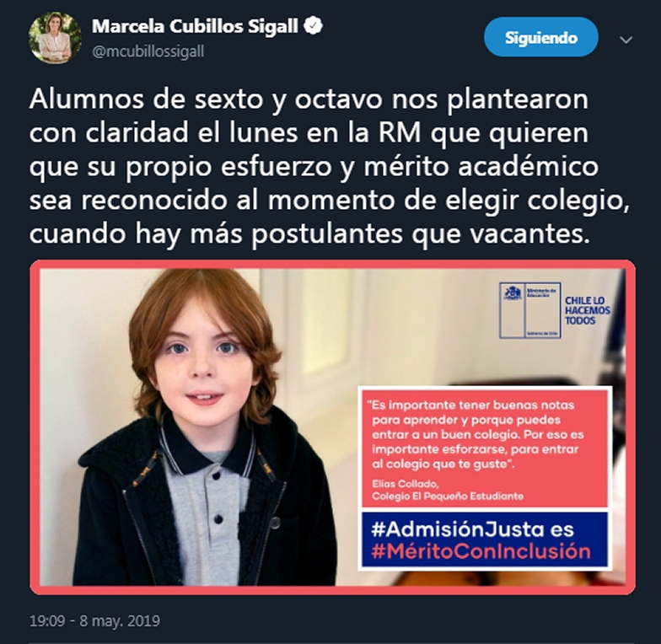Viewport: 661px width, 644px height.
Task: Click the red quote box about buenas notas
Action: click(x=484, y=448)
